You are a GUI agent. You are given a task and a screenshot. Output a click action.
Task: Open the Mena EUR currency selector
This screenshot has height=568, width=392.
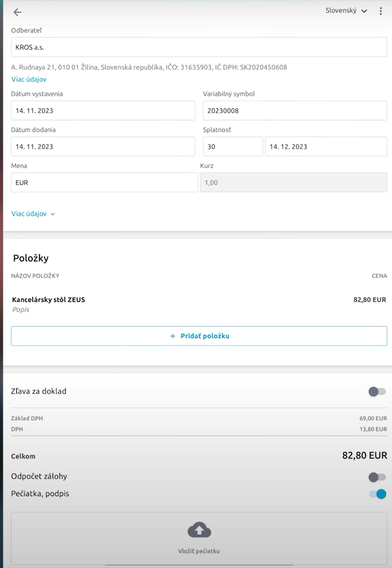[104, 183]
